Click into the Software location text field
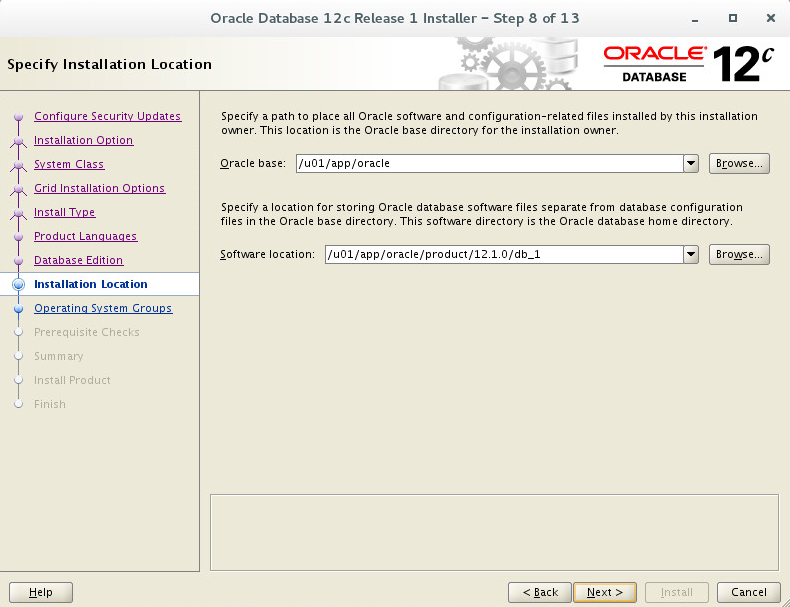Screen dimensions: 790x607 504,254
